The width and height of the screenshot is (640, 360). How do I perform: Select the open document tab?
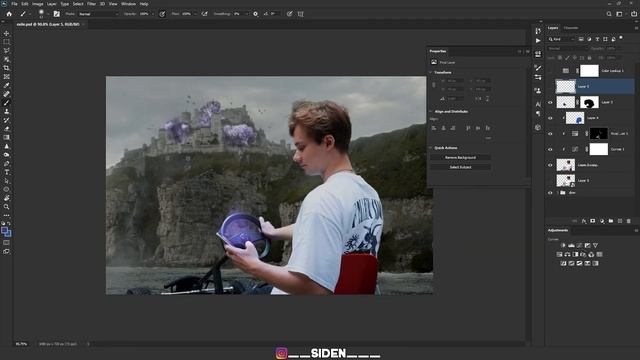point(48,24)
